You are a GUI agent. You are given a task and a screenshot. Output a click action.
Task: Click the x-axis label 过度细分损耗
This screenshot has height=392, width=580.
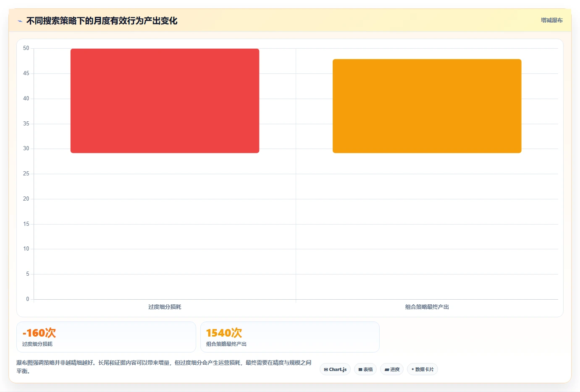pos(165,307)
